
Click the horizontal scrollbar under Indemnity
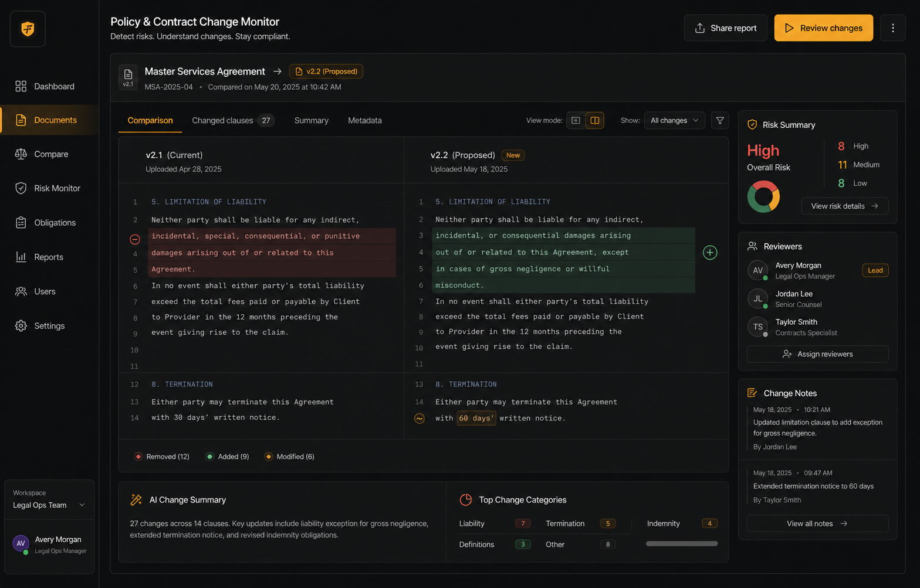pos(681,543)
